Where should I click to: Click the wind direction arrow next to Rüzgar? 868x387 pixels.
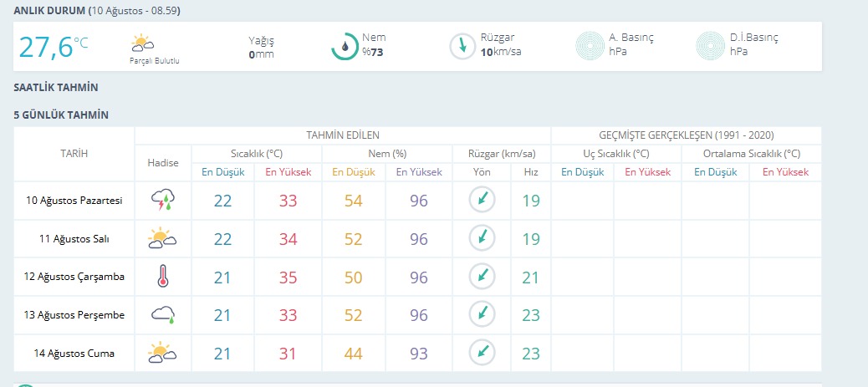click(462, 47)
